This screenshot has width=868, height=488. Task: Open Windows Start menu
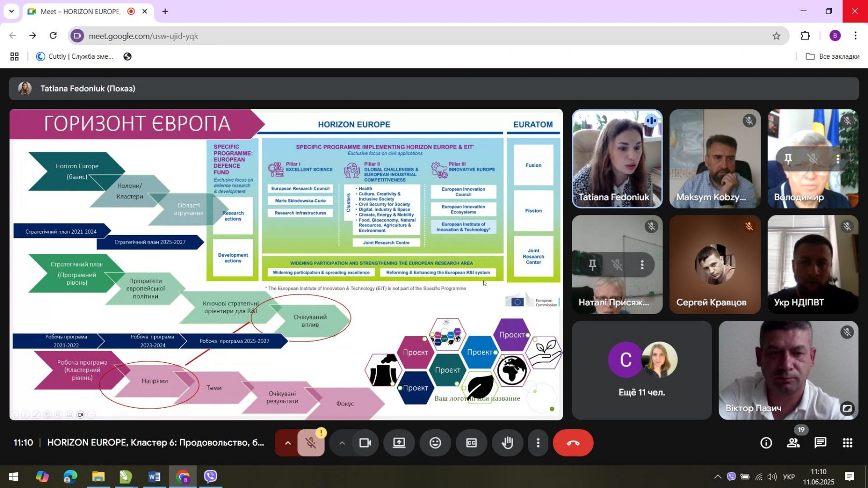(x=14, y=477)
